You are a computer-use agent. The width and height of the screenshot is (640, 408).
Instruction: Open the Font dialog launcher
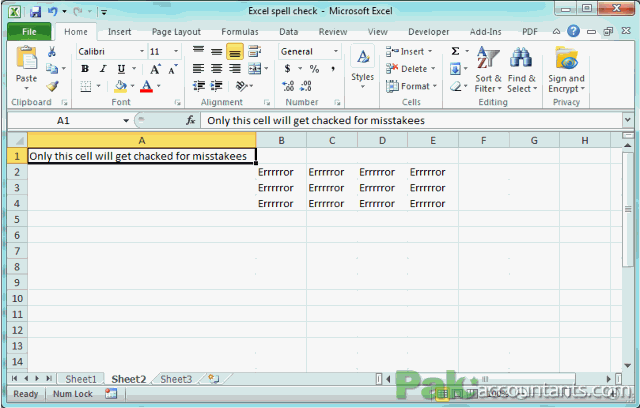point(178,102)
